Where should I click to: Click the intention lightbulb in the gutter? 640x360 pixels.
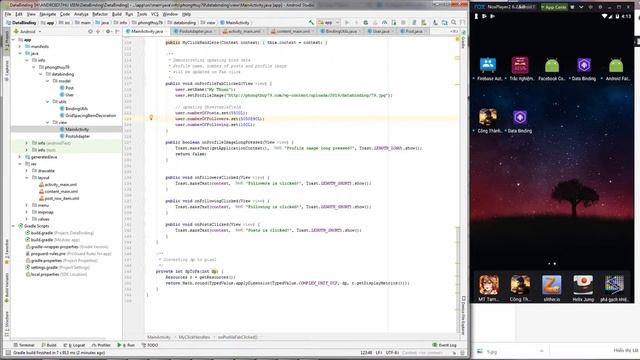pyautogui.click(x=151, y=118)
